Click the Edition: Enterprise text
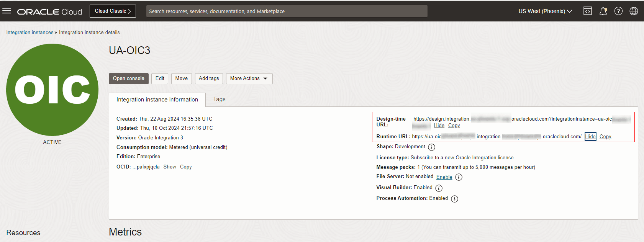The image size is (644, 242). click(x=138, y=157)
